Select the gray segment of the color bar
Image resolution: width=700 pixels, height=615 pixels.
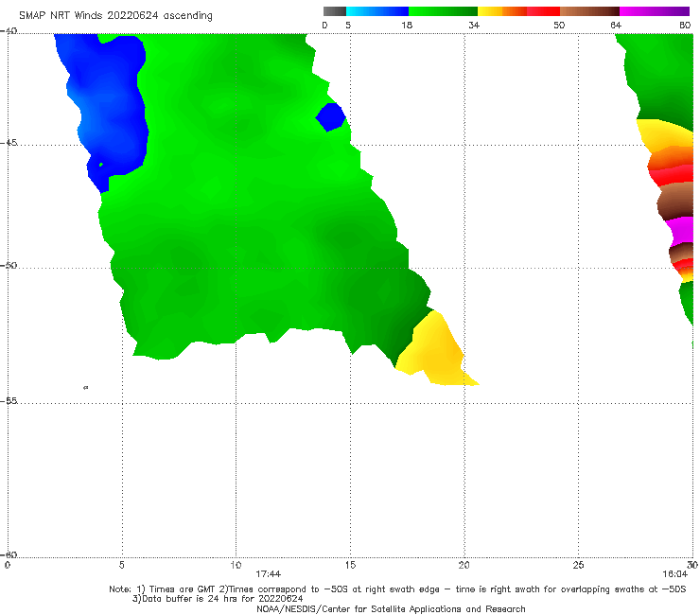(x=335, y=11)
